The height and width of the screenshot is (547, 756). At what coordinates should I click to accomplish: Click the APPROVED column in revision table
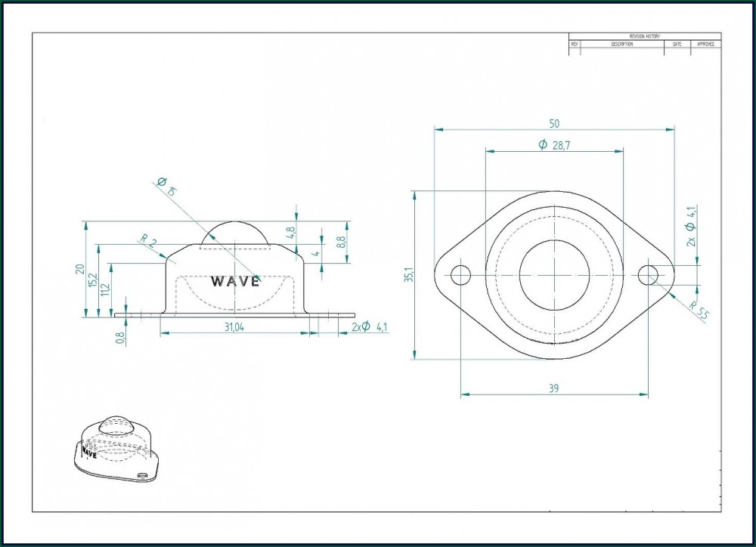click(705, 45)
